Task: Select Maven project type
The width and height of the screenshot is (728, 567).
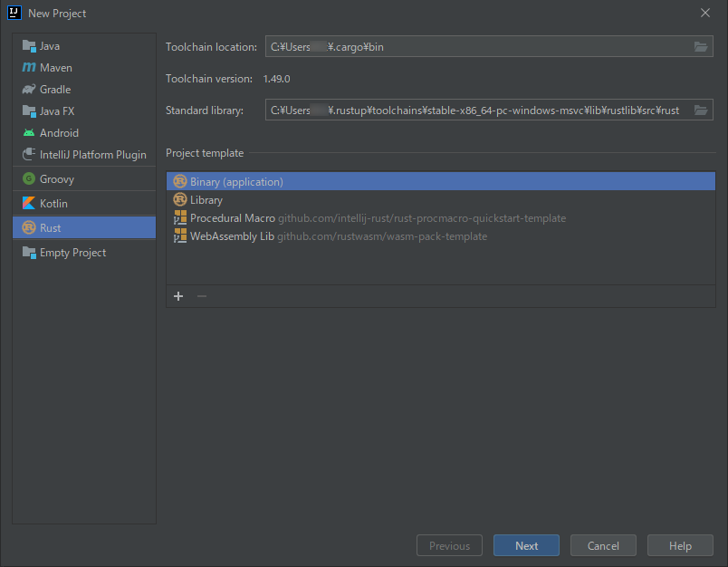Action: point(84,68)
